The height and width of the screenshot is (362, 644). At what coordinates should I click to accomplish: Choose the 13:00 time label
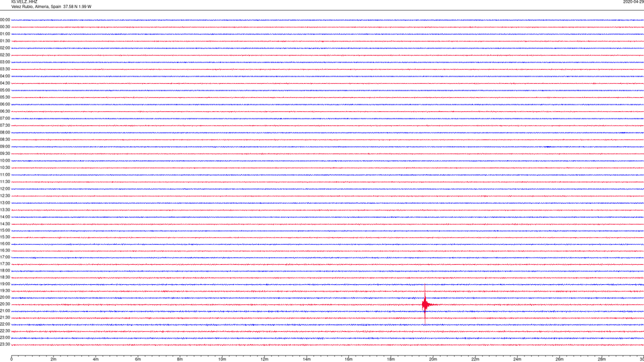coord(5,202)
